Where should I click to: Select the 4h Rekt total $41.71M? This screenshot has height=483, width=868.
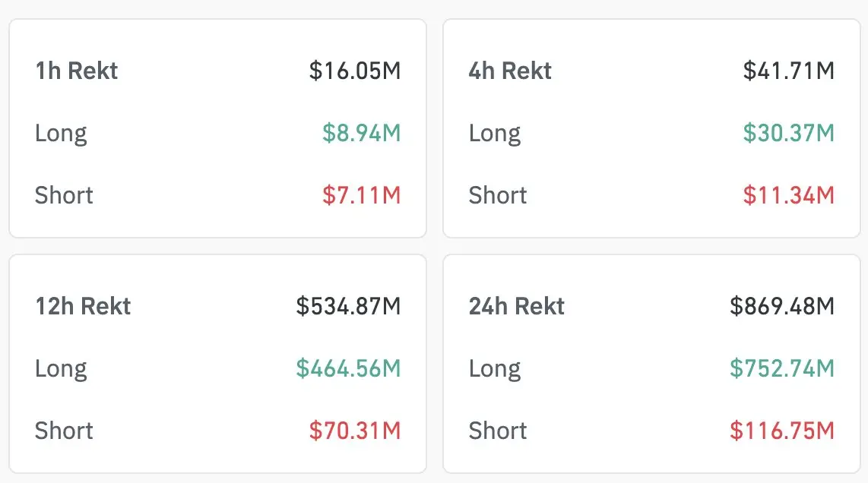(789, 71)
